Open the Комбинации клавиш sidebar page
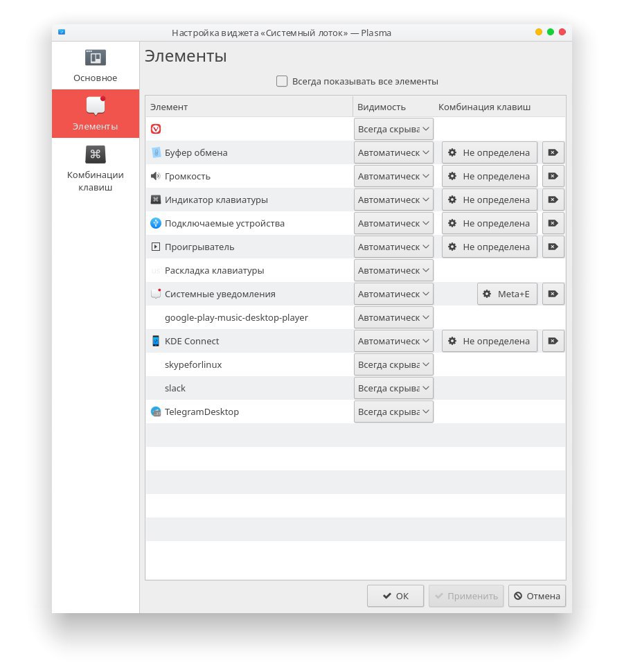Viewport: 624px width, 672px height. [x=95, y=168]
